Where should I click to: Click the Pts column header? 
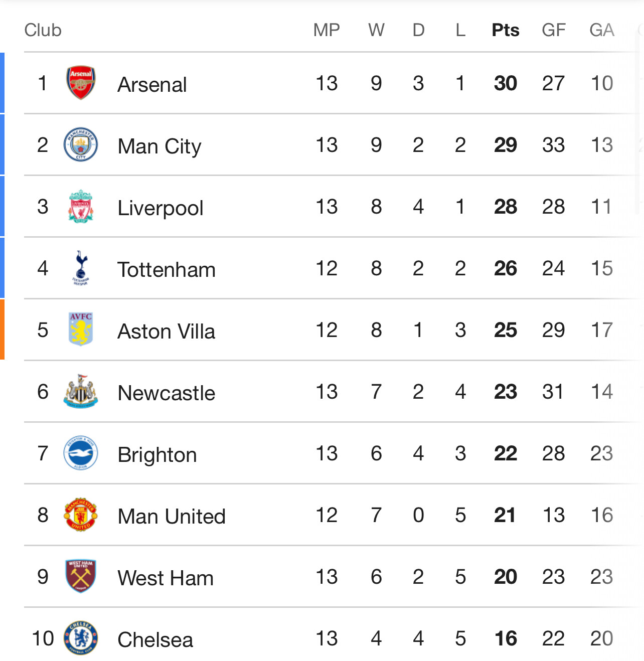(x=505, y=30)
